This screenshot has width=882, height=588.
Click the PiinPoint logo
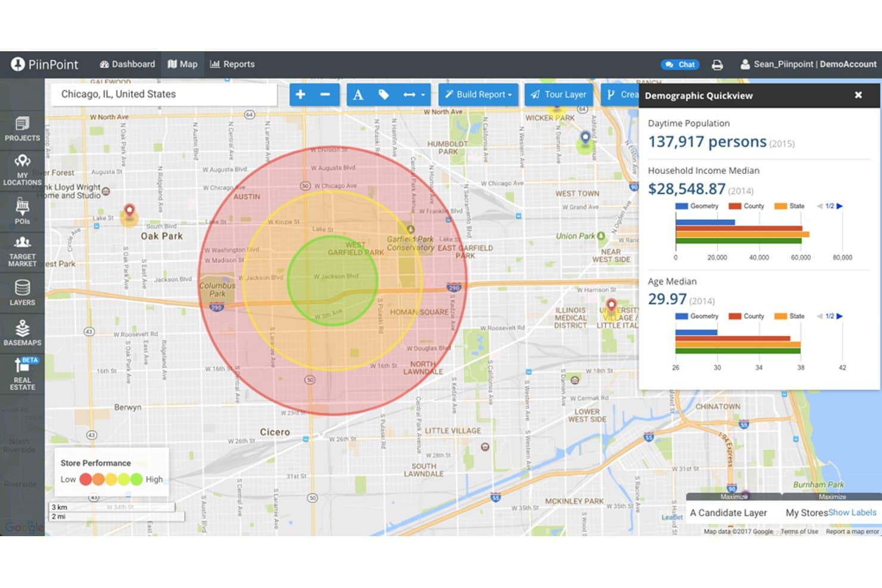click(45, 64)
